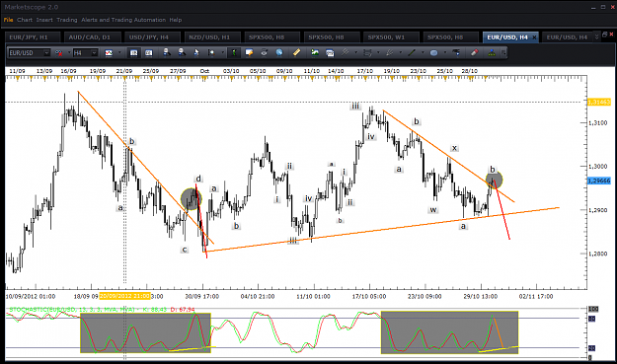The width and height of the screenshot is (617, 364).
Task: Select the yellow ruler measure tool
Action: click(297, 52)
